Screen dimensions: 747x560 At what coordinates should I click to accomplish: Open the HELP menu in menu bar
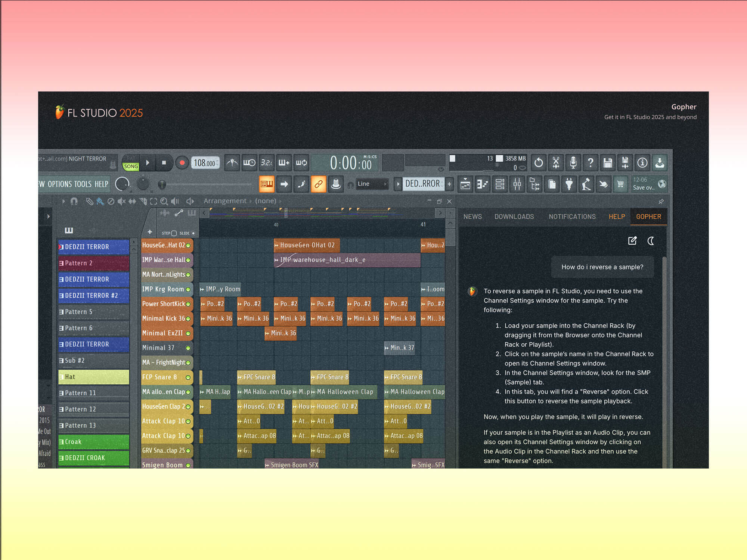click(101, 184)
